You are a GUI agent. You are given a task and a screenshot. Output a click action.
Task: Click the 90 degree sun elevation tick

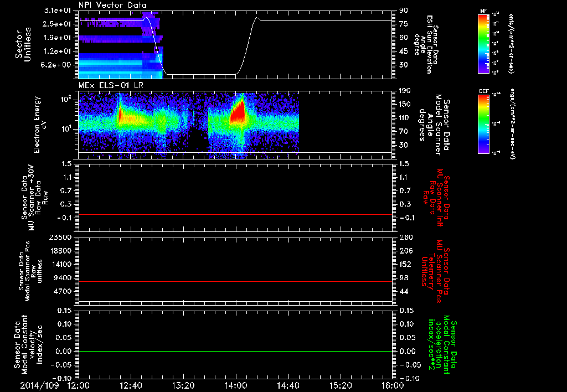pos(404,11)
